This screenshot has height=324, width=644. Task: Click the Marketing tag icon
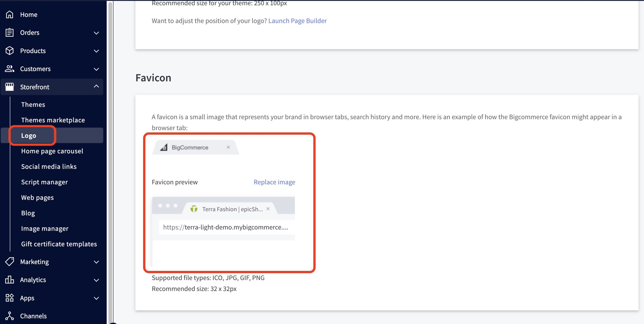coord(10,262)
